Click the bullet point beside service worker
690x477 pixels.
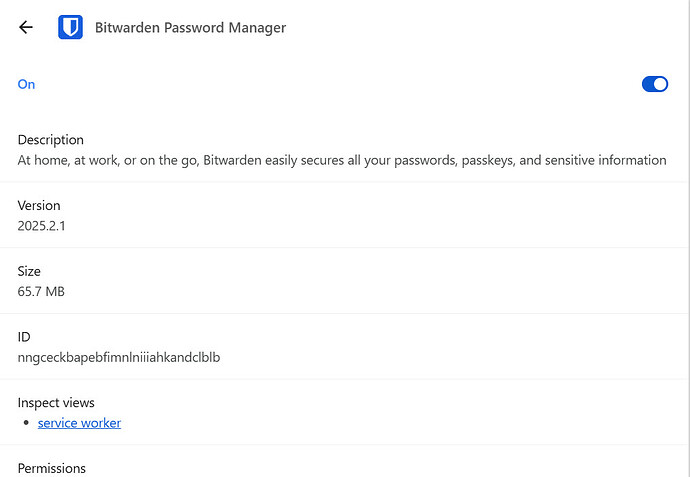pyautogui.click(x=26, y=423)
